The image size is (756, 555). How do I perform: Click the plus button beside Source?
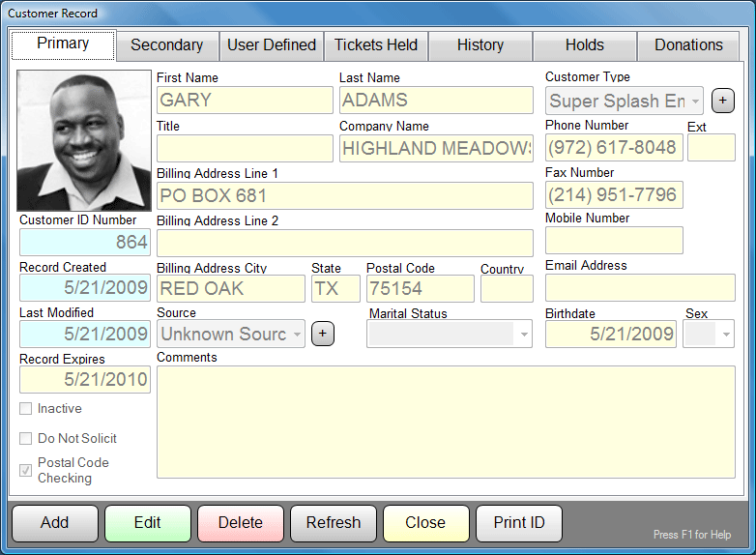click(323, 334)
